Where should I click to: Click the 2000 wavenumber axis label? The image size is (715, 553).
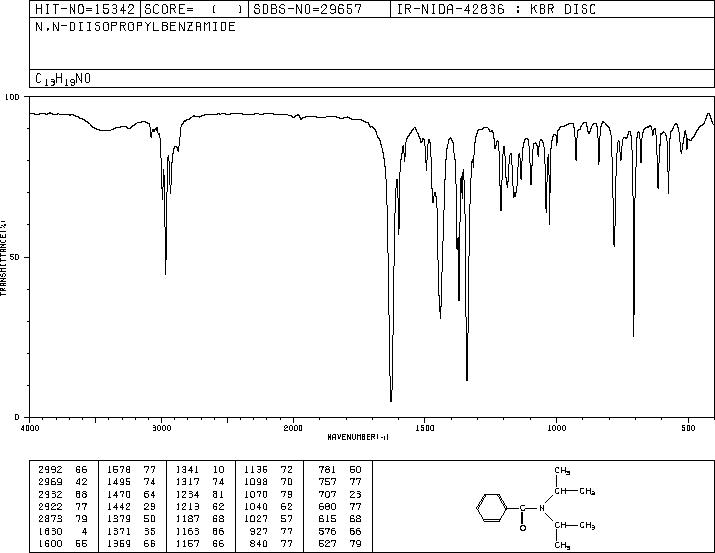[293, 428]
